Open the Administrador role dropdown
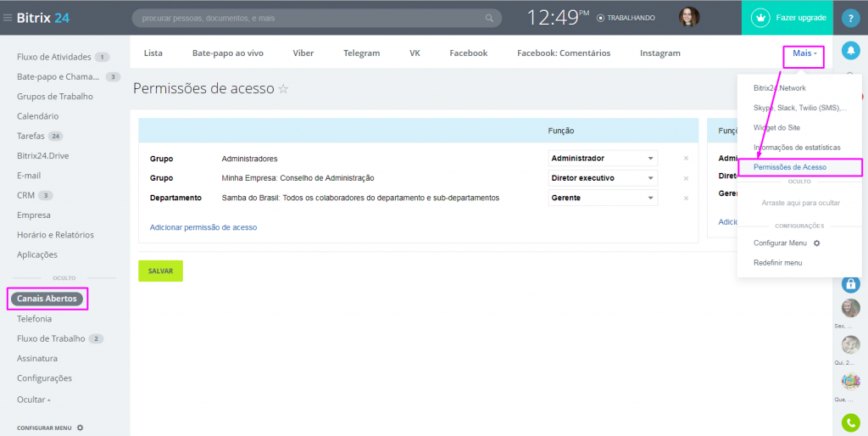The height and width of the screenshot is (436, 868). click(x=603, y=159)
